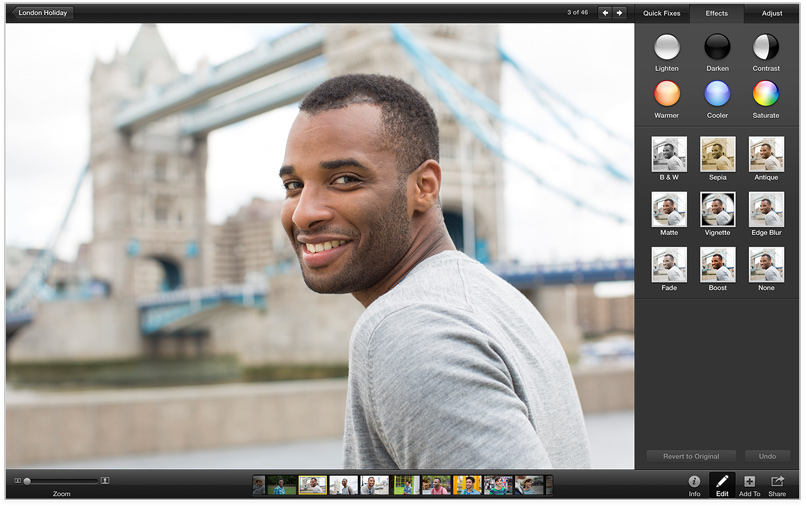
Task: Select the Cooler effect orb
Action: (x=717, y=94)
